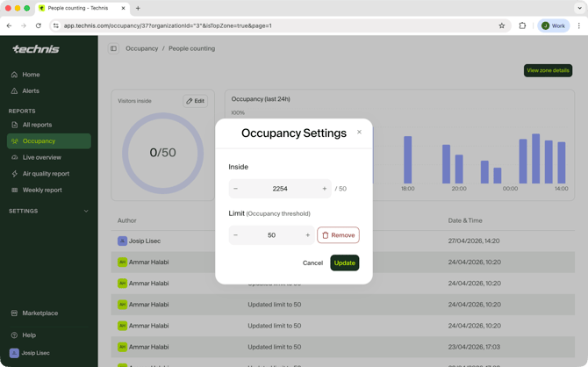Close the People counting tab
Screen dimensions: 588x367
click(x=123, y=8)
